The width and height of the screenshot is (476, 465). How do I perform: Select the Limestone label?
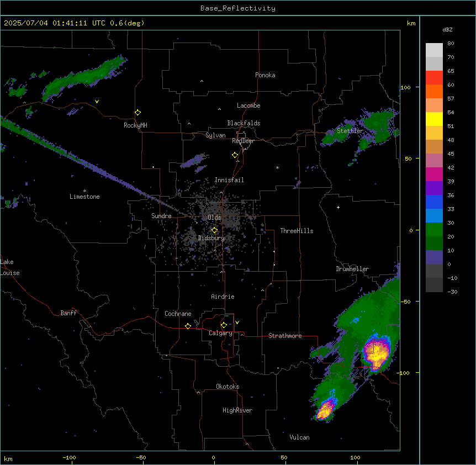[84, 197]
